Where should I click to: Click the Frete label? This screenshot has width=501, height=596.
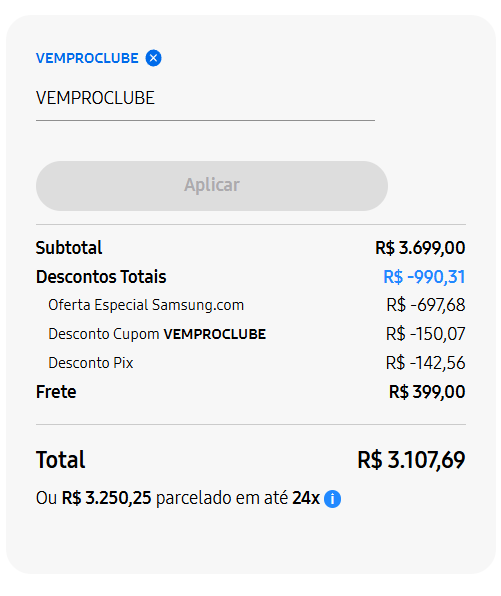pyautogui.click(x=56, y=392)
